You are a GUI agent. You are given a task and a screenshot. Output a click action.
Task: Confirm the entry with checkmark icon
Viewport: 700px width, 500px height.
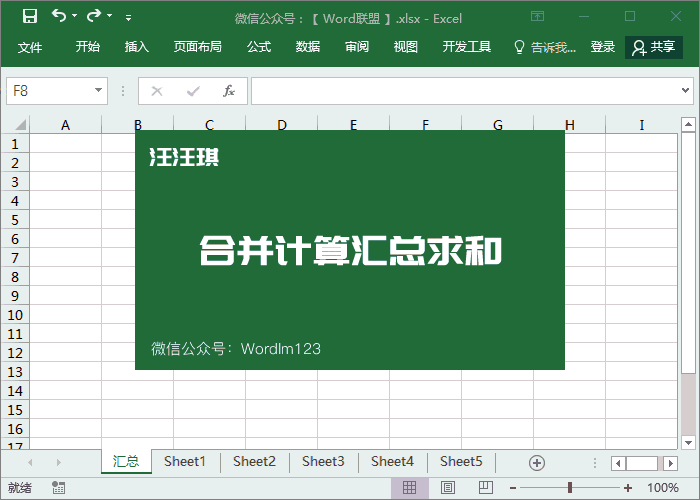[x=193, y=91]
